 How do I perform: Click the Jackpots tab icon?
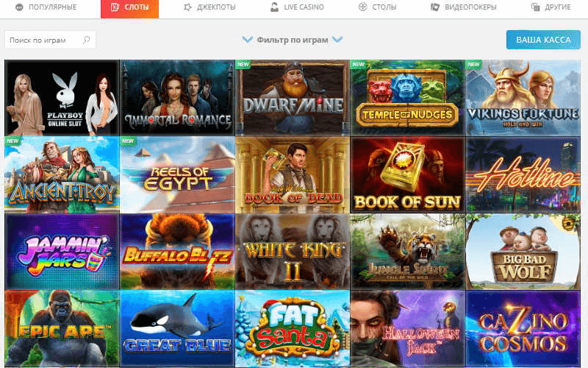(187, 7)
